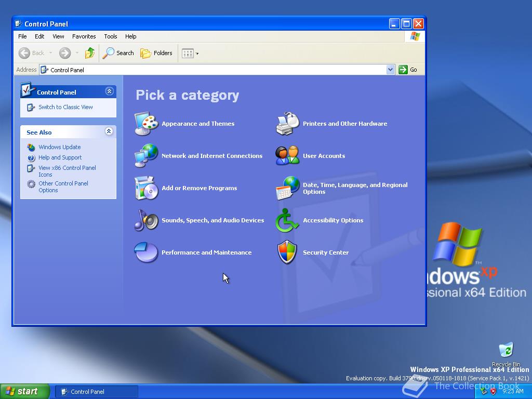Viewport: 532px width, 399px height.
Task: Click the Network and Internet Connections icon
Action: (x=146, y=156)
